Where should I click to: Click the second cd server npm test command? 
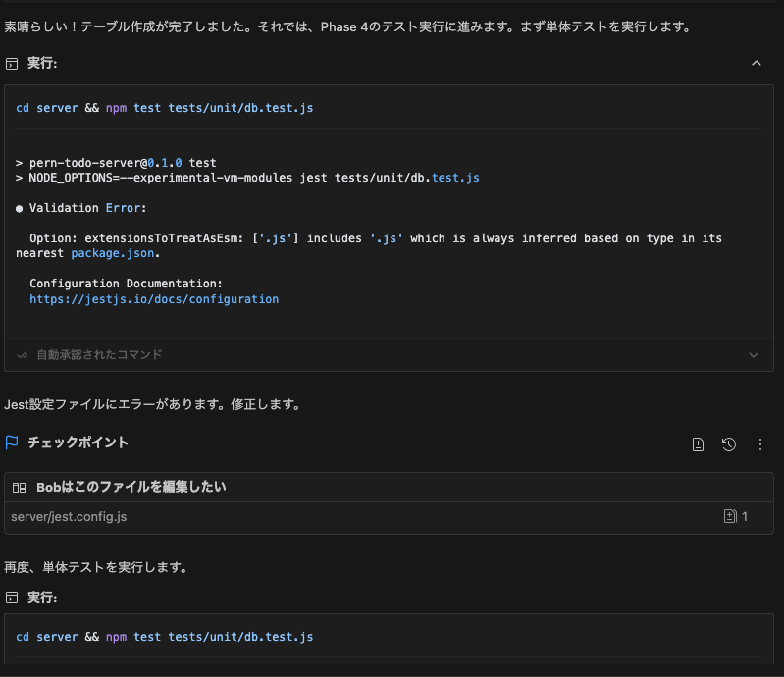pos(165,637)
